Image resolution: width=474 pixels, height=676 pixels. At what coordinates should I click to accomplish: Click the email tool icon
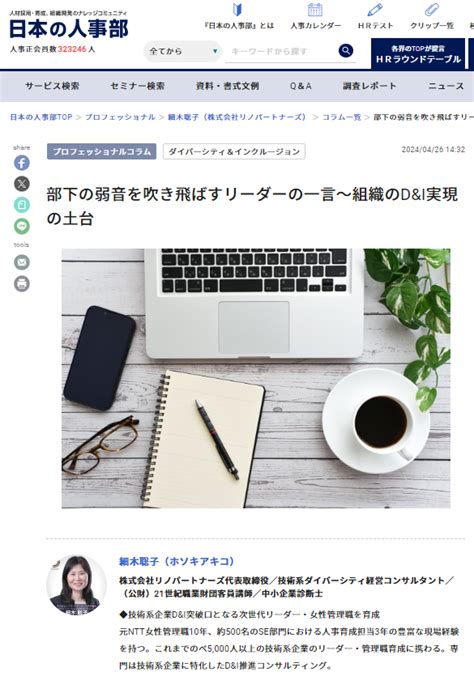(22, 262)
